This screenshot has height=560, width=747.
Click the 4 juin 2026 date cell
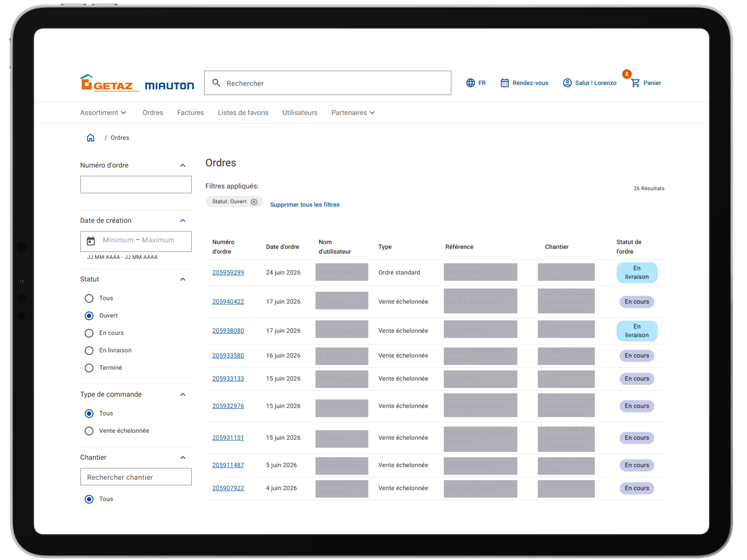coord(281,488)
